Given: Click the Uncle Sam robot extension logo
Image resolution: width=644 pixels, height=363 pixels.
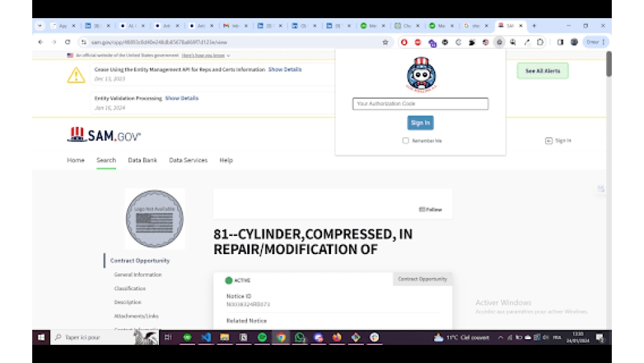Looking at the screenshot, I should click(x=421, y=74).
